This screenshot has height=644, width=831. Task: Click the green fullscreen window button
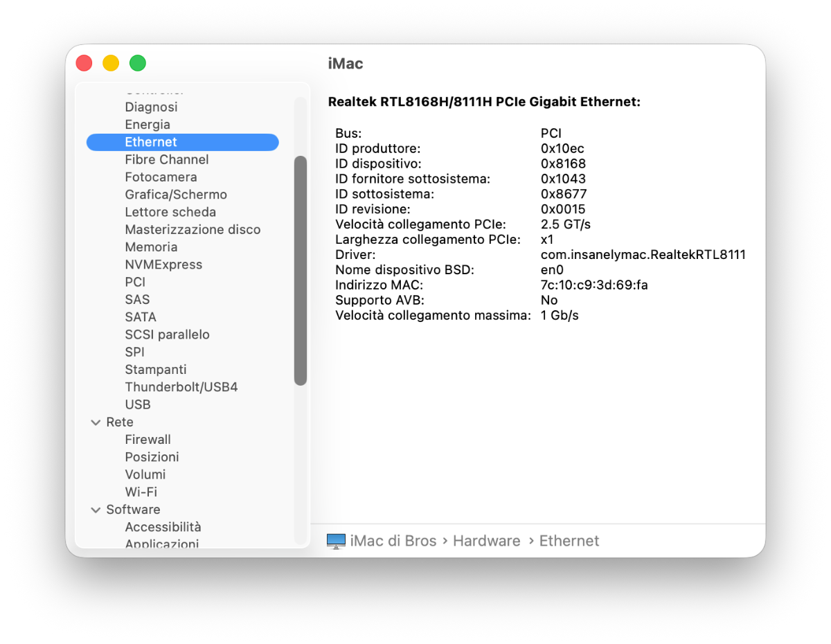(x=138, y=63)
